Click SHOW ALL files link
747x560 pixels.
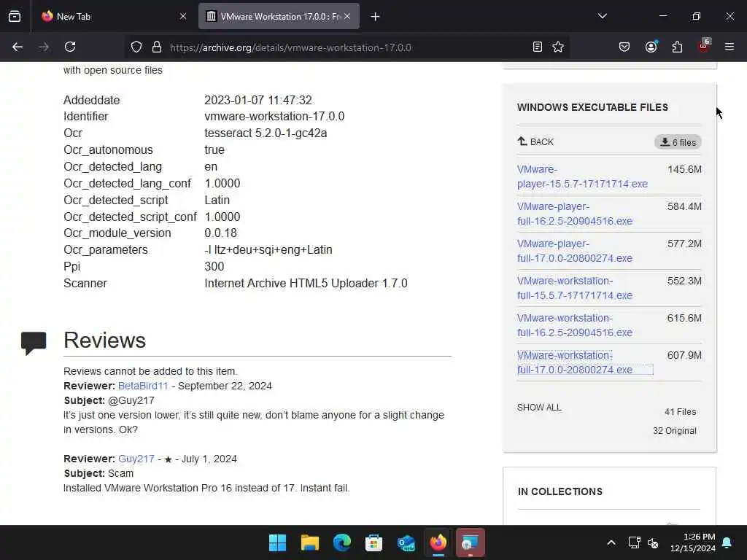click(x=539, y=408)
